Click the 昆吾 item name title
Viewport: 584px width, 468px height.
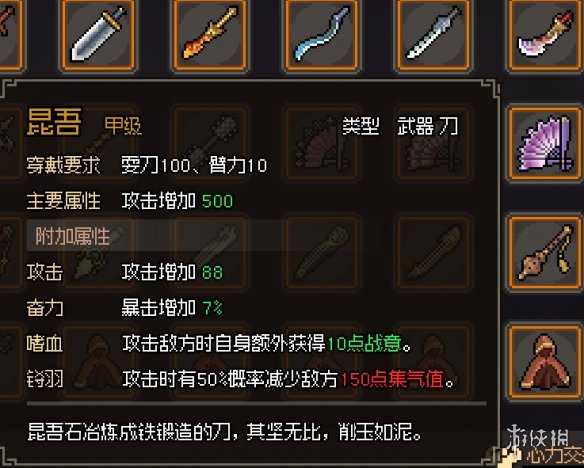click(x=54, y=122)
